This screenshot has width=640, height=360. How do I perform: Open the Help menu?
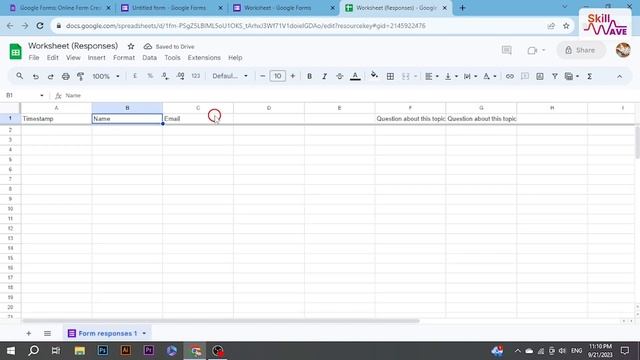(235, 58)
